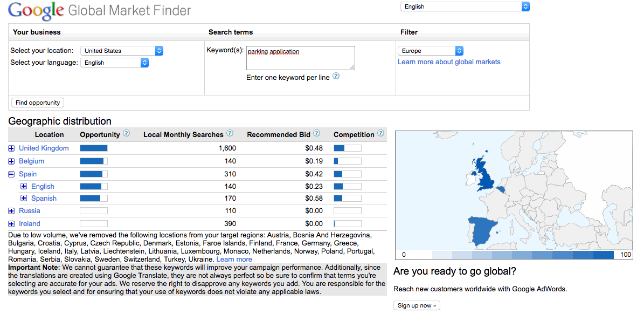Viewport: 644px width, 314px height.
Task: Click the Opportunity column header
Action: pyautogui.click(x=100, y=135)
